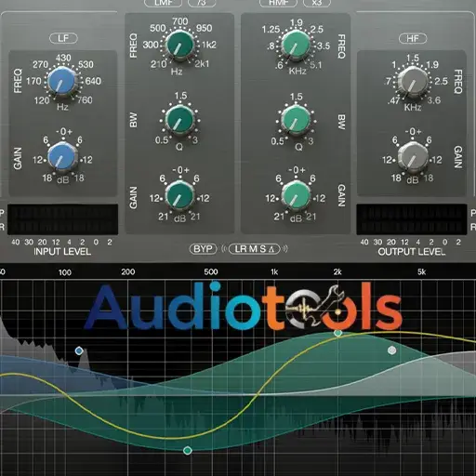The height and width of the screenshot is (476, 476).
Task: Click the 760 mark on LF FREQ
Action: (x=86, y=100)
